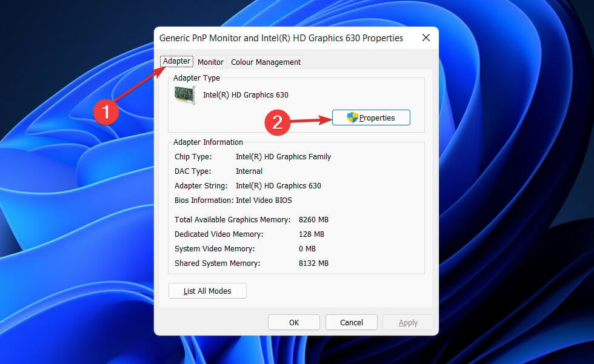Viewport: 594px width, 364px height.
Task: Close the graphics properties dialog
Action: tap(426, 38)
